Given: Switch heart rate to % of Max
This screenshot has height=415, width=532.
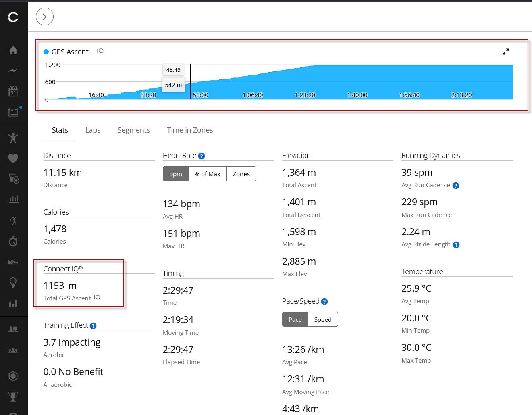Looking at the screenshot, I should (208, 174).
